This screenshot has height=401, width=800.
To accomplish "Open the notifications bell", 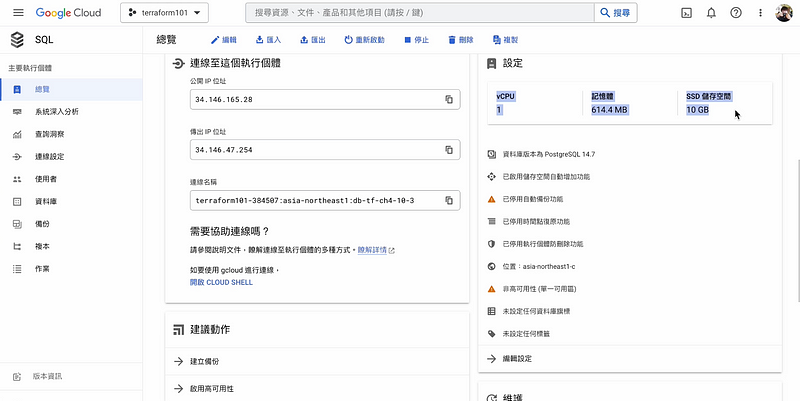I will click(x=711, y=13).
